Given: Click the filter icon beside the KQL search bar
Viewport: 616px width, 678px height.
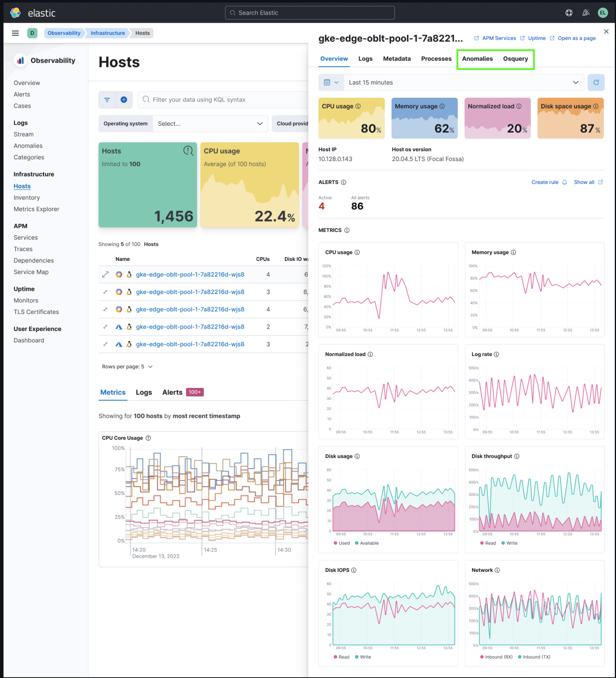Looking at the screenshot, I should pos(107,100).
